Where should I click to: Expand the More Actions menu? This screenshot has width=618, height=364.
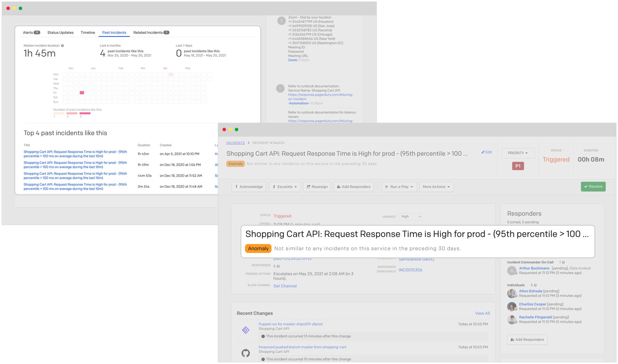pyautogui.click(x=436, y=187)
